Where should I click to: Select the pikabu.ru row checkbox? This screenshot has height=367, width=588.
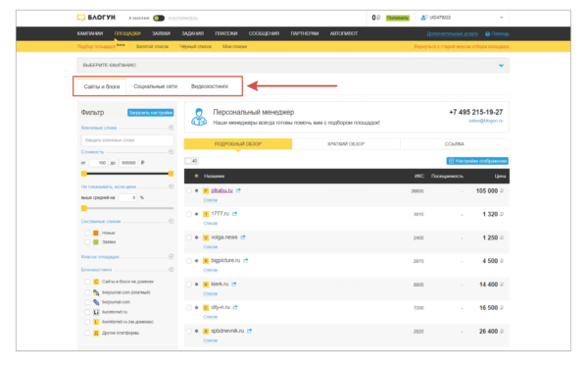(x=188, y=190)
